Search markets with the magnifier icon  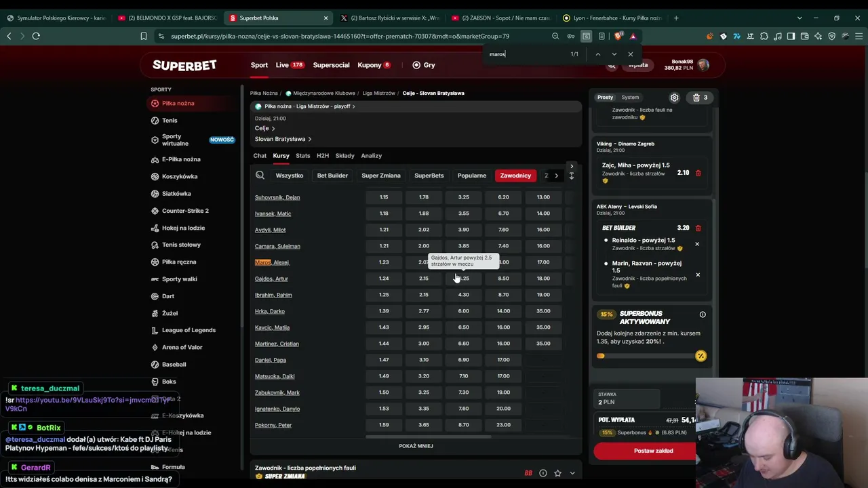[260, 176]
